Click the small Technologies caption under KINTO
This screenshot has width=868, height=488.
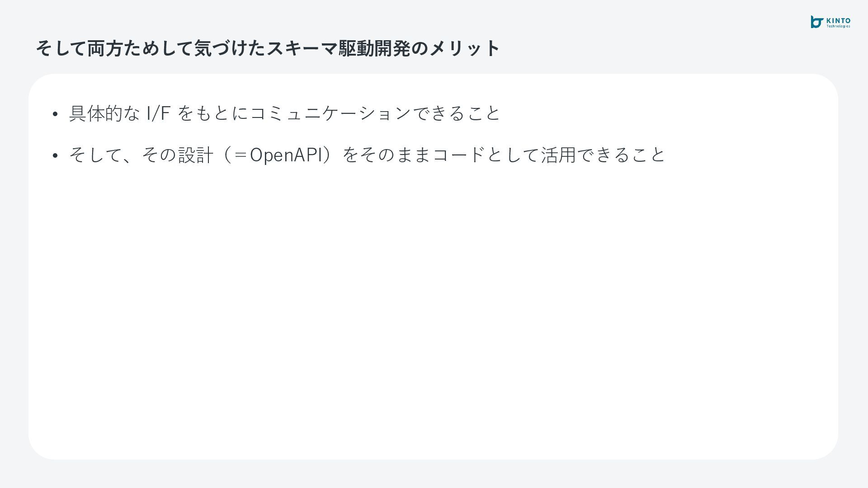[838, 26]
